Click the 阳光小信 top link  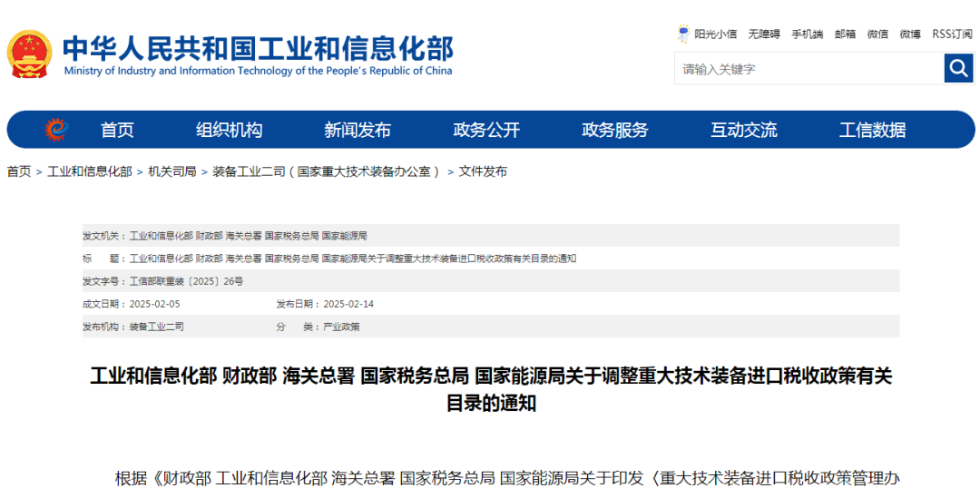tap(716, 34)
